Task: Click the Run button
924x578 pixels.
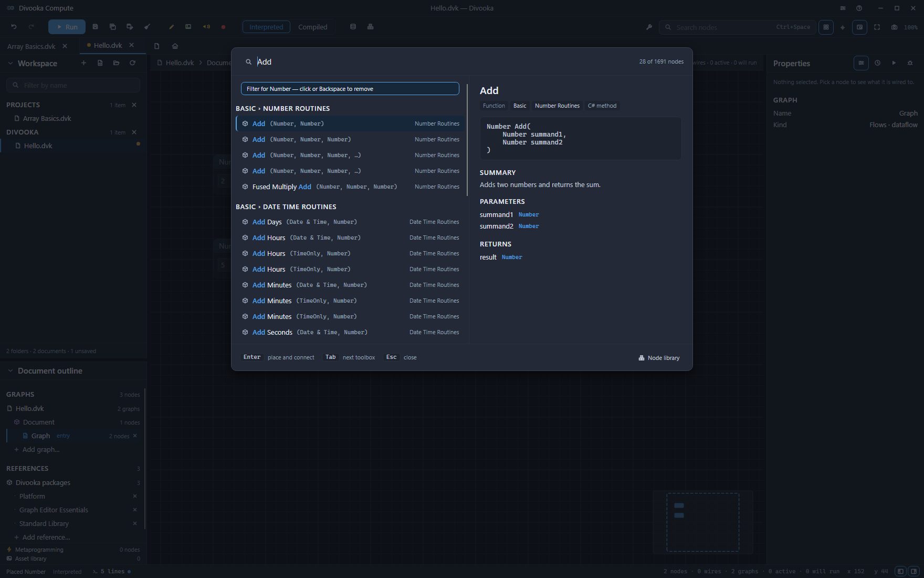Action: point(67,27)
